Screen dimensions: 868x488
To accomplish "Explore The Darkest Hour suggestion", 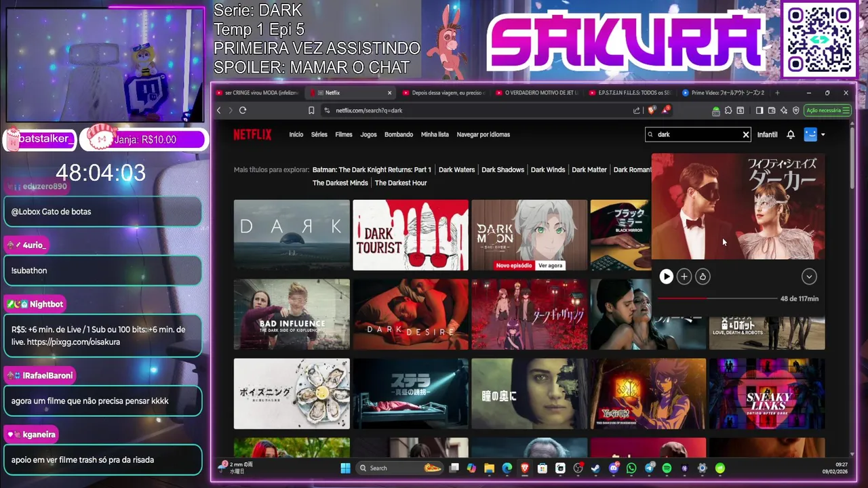I will click(x=401, y=183).
